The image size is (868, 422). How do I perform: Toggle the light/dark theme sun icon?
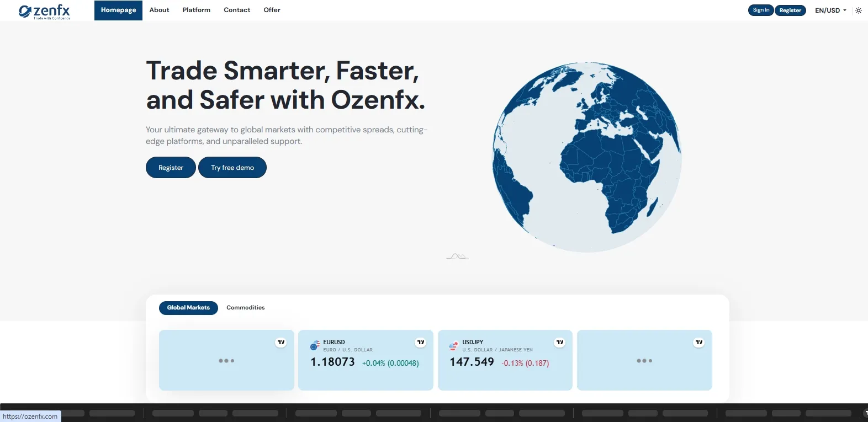pyautogui.click(x=858, y=10)
